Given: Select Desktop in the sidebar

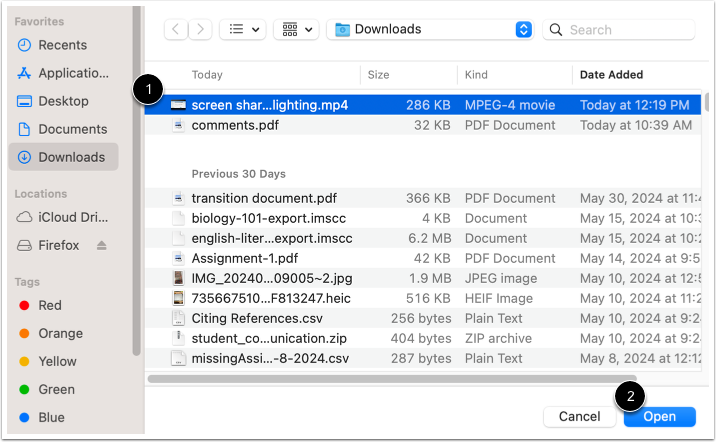Looking at the screenshot, I should tap(63, 101).
